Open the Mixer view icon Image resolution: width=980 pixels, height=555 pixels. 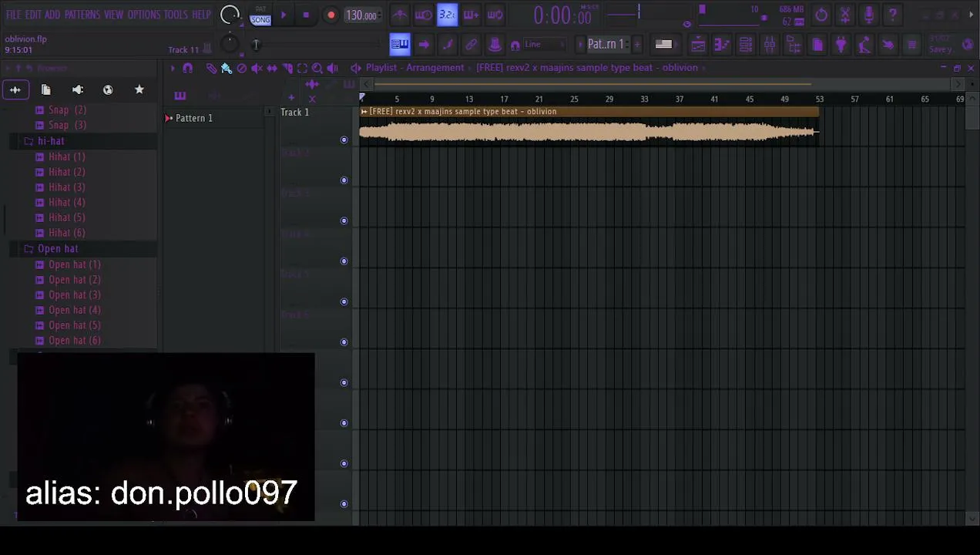(x=769, y=44)
